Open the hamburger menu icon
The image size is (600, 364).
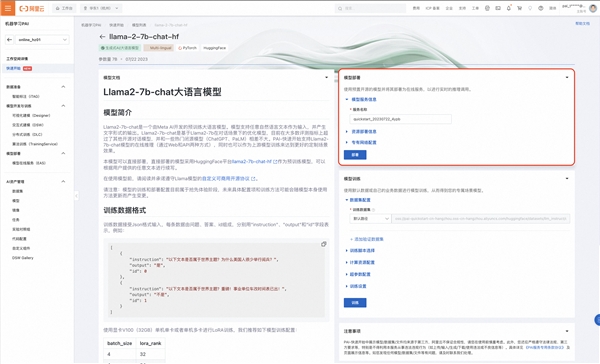[x=8, y=8]
